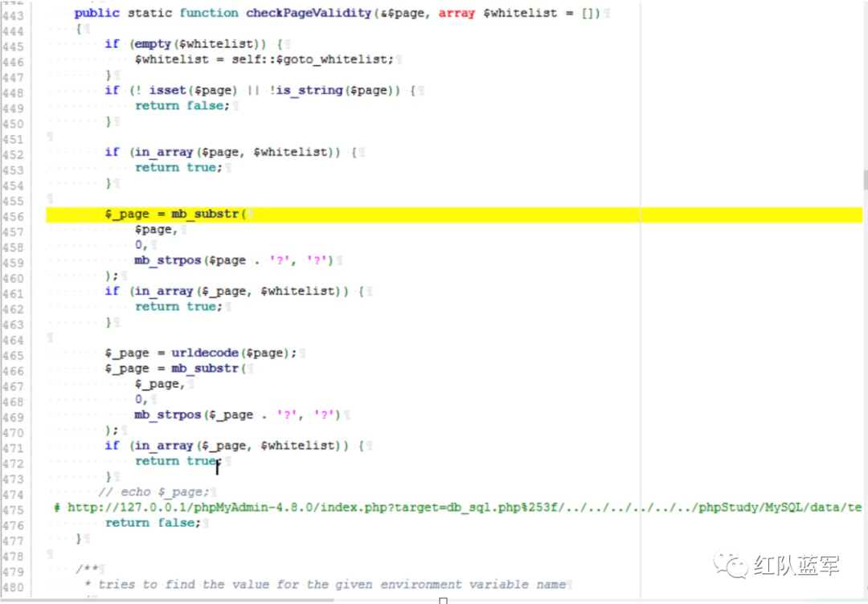Click the '0,' argument on line 468

pos(141,399)
